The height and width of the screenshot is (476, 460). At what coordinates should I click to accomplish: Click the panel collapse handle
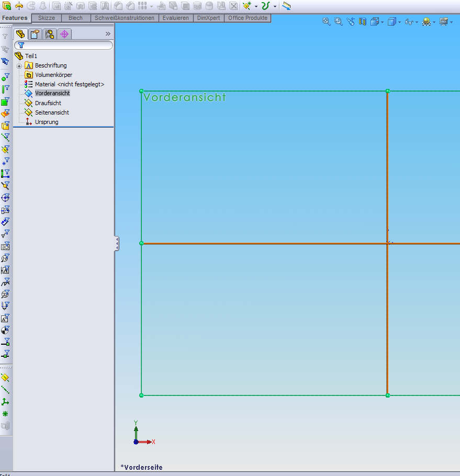(x=117, y=243)
